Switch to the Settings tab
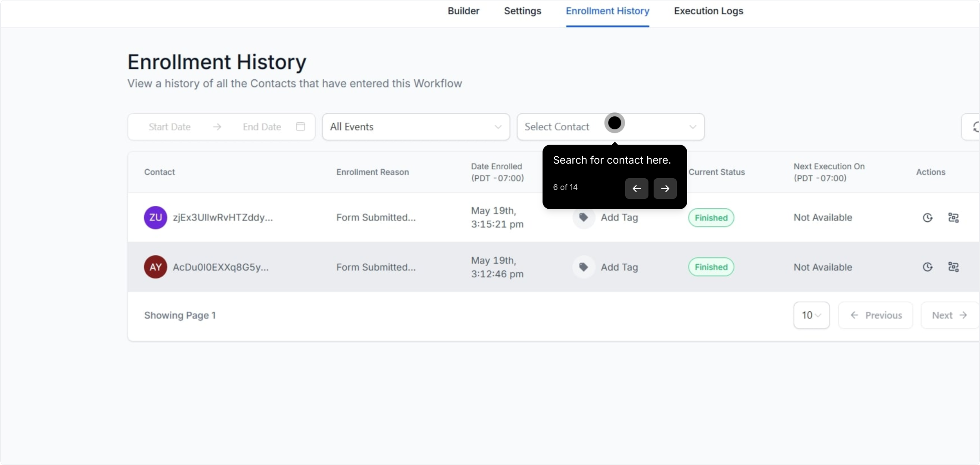The image size is (980, 465). coord(523,11)
